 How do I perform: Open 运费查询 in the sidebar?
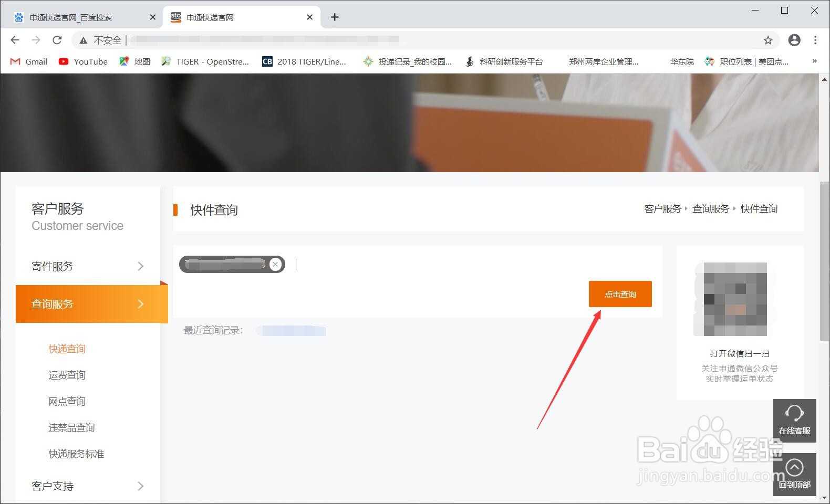pos(67,375)
